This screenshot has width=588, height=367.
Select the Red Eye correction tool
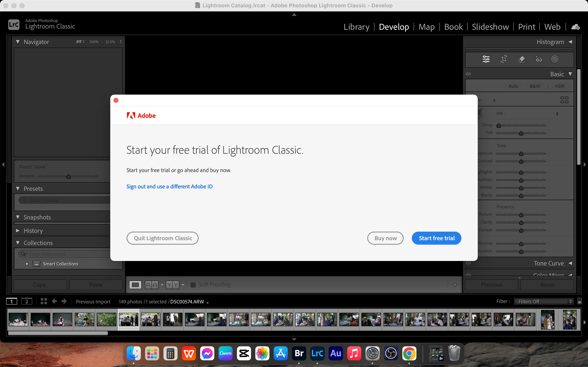click(x=539, y=59)
